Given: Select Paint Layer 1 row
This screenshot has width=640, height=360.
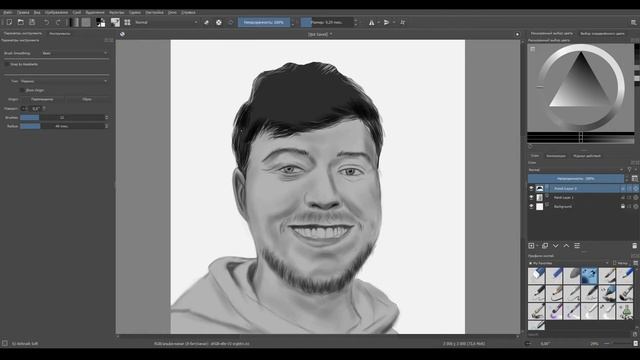Looking at the screenshot, I should point(583,198).
